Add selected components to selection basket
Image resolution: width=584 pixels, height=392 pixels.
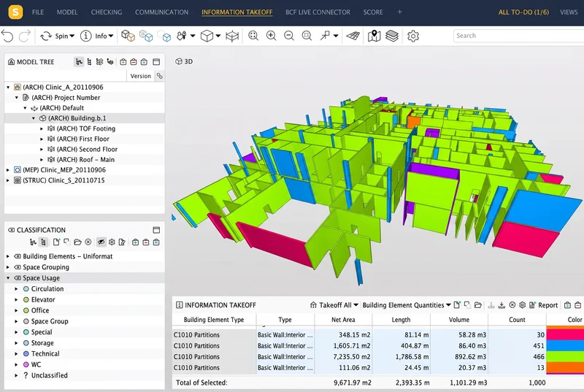pos(128,36)
